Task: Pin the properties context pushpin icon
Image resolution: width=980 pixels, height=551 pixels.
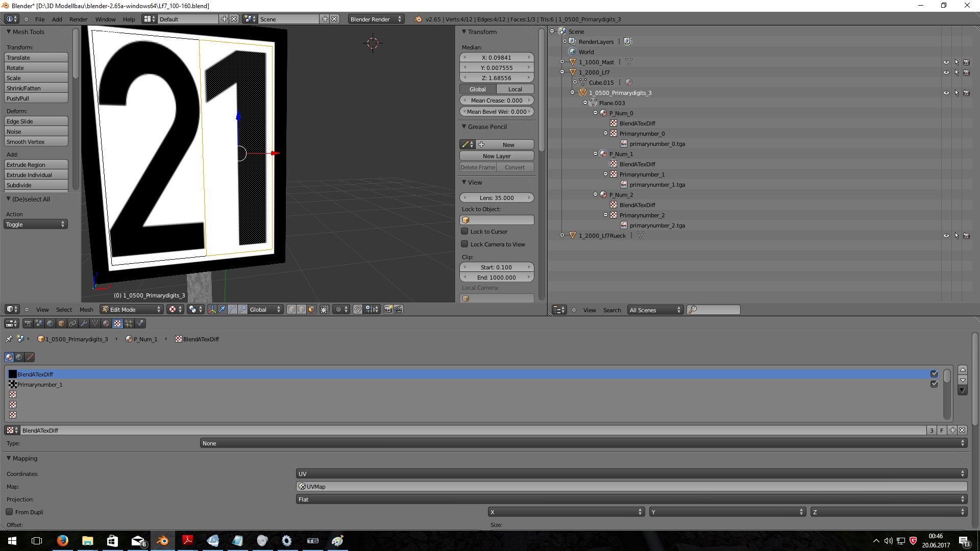Action: pos(9,339)
